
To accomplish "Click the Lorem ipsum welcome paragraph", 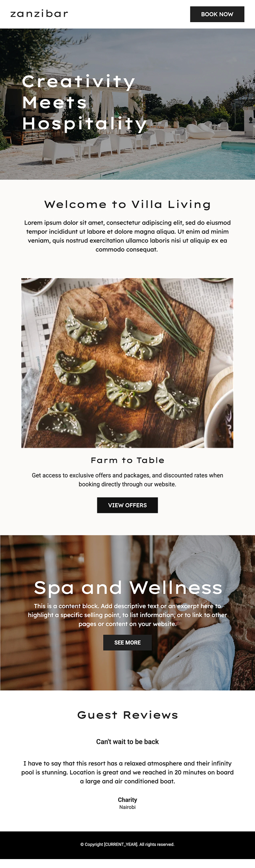I will click(127, 236).
